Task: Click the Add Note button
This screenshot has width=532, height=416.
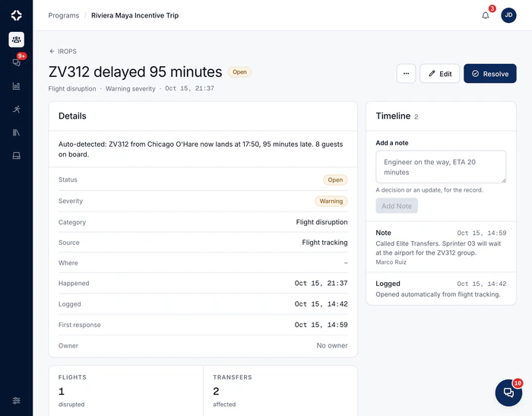Action: pos(396,206)
